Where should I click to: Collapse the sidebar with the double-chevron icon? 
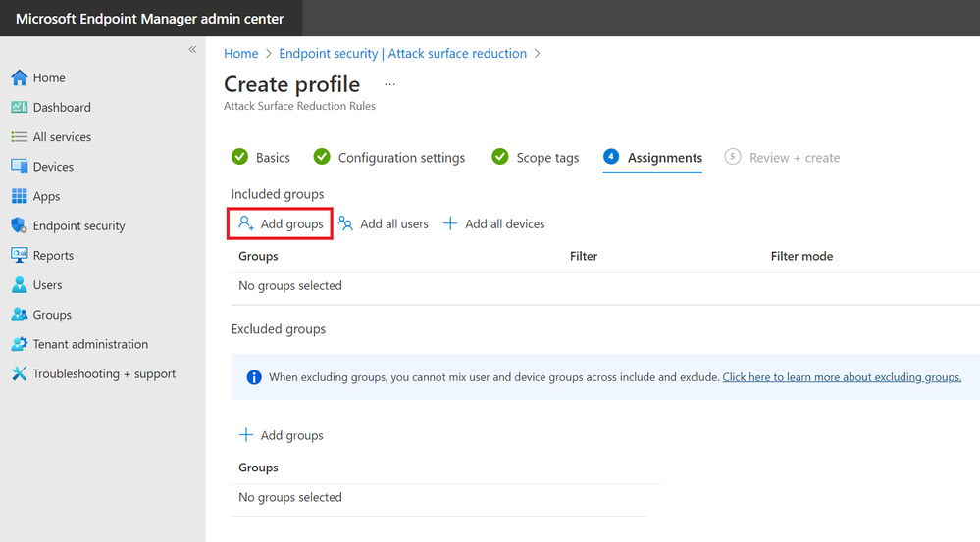tap(192, 49)
